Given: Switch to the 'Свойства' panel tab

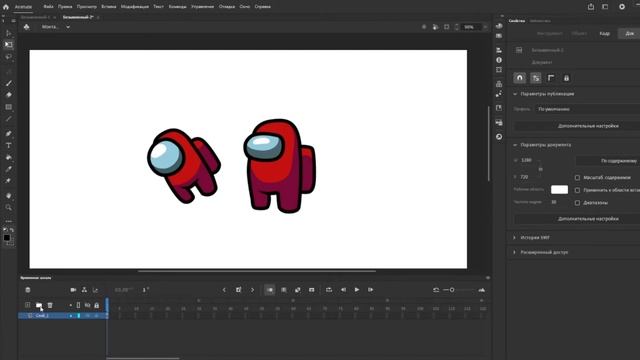Looking at the screenshot, I should pyautogui.click(x=517, y=21).
